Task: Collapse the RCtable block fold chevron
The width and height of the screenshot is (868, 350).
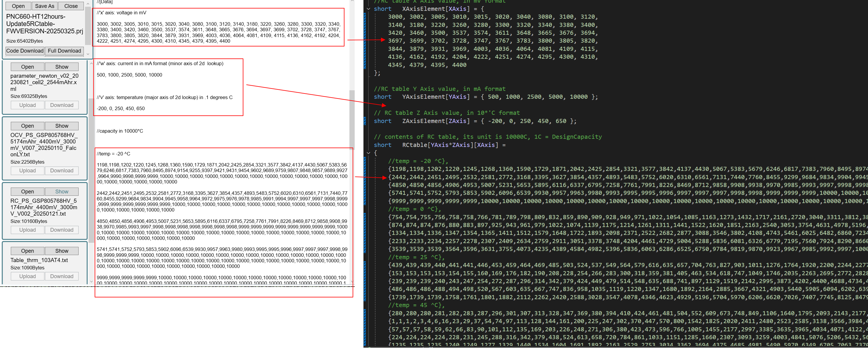Action: pos(368,153)
